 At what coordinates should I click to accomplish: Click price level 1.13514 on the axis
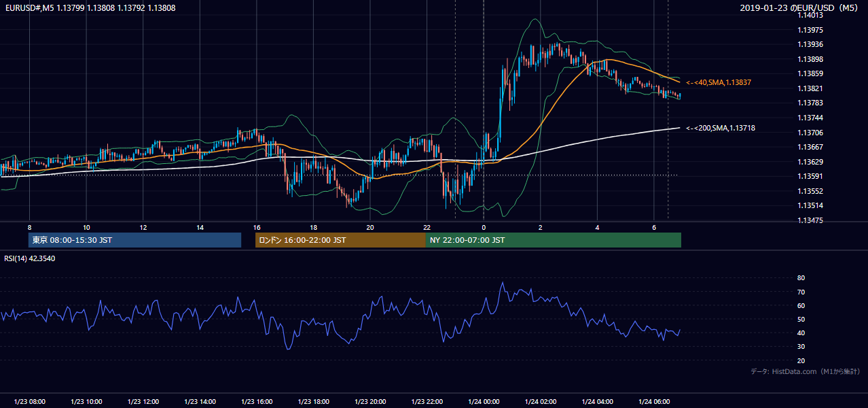pos(810,205)
